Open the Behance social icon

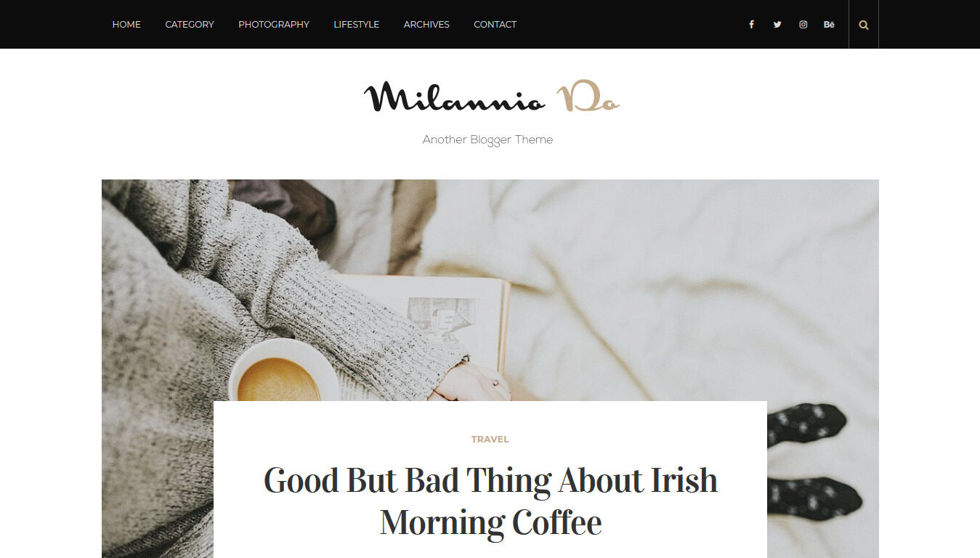[829, 25]
